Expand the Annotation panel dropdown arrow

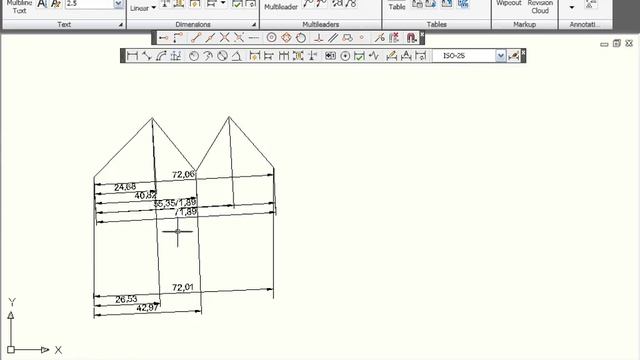pyautogui.click(x=571, y=7)
